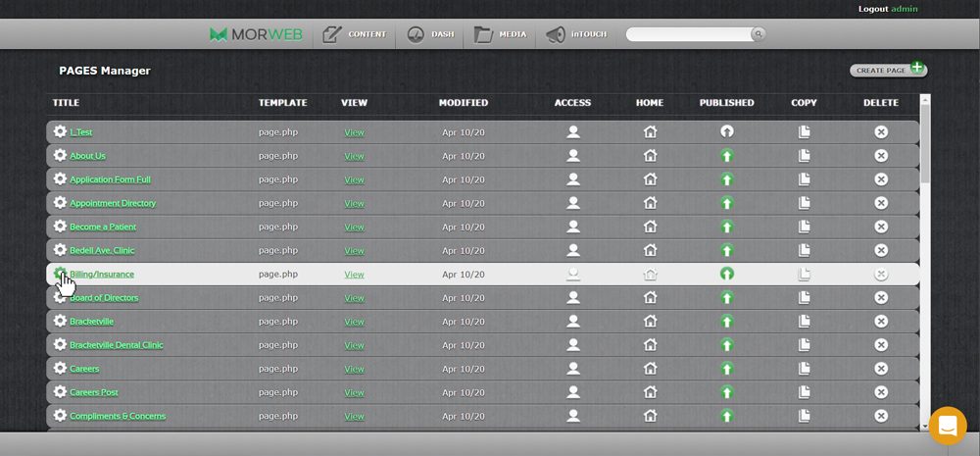The width and height of the screenshot is (980, 456).
Task: Open the DASH menu
Action: pyautogui.click(x=430, y=34)
